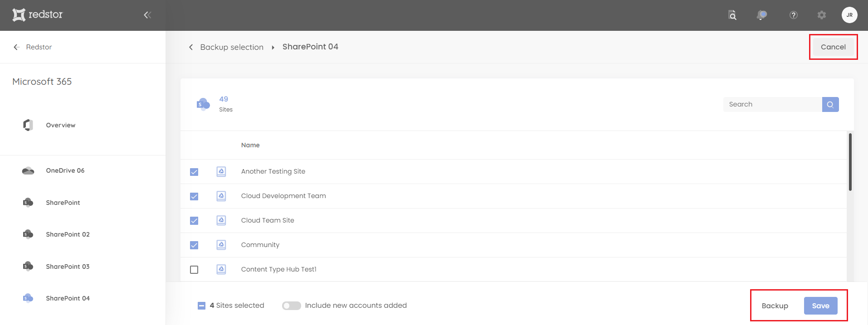Click the Cancel button
Screen dimensions: 868x325
click(x=833, y=47)
